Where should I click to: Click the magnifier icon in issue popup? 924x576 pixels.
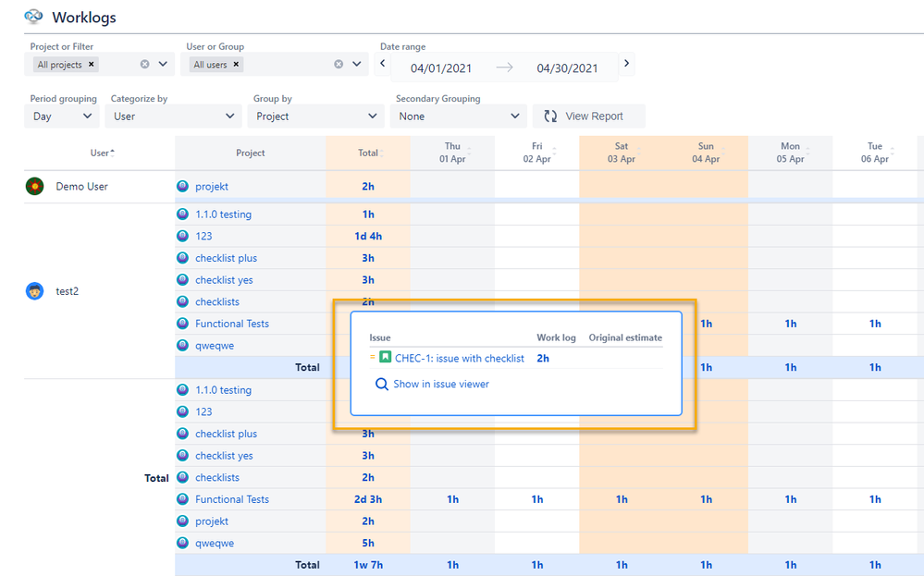tap(381, 385)
